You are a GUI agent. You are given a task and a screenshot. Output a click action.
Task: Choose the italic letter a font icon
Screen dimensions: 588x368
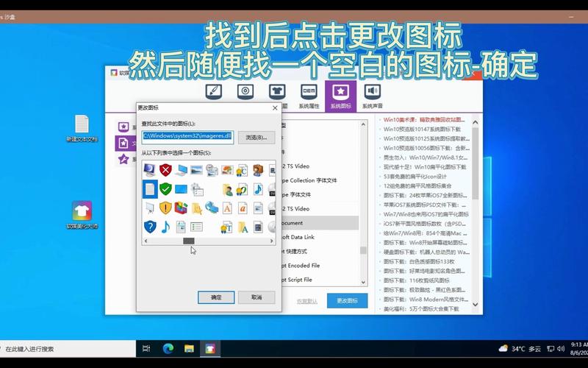243,208
